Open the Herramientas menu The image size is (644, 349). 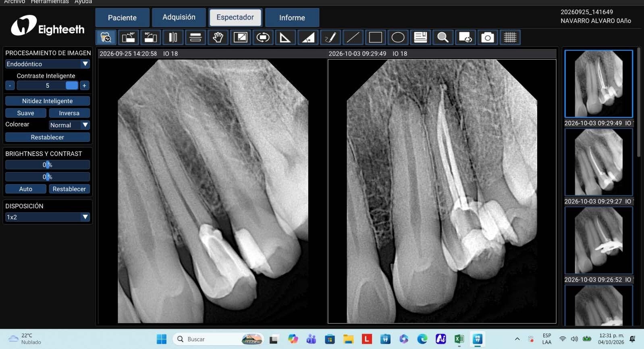coord(50,2)
